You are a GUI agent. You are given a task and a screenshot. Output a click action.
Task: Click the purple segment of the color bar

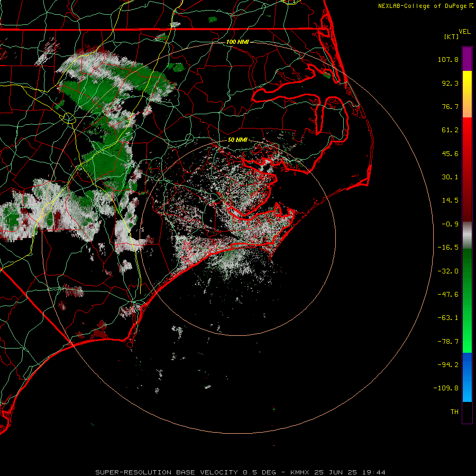tap(467, 59)
